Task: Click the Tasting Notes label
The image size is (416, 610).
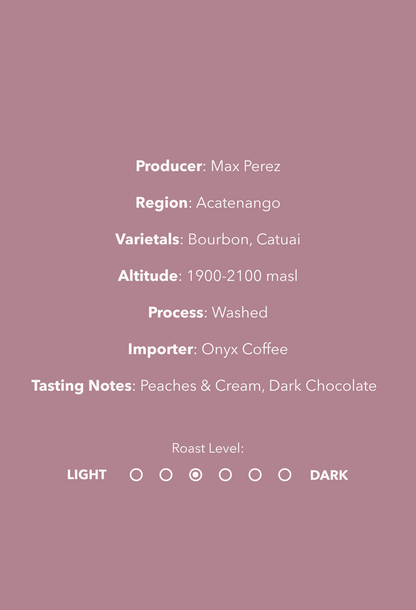Action: 81,386
